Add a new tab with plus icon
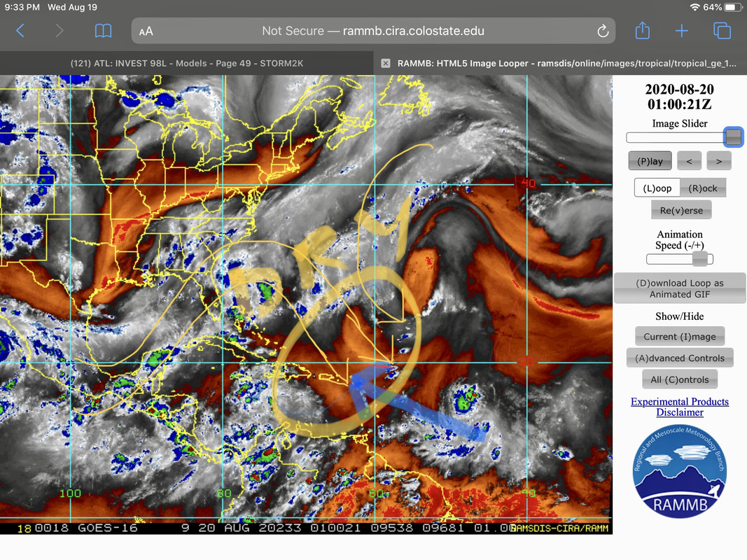747x560 pixels. [682, 31]
